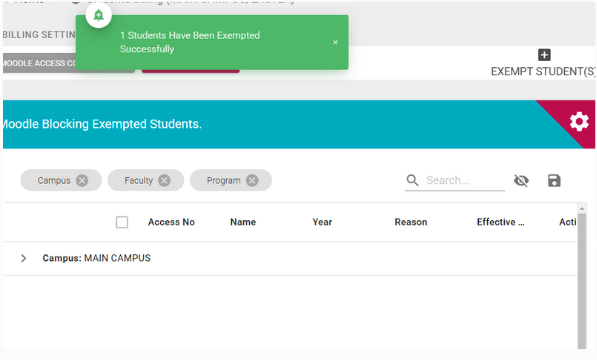Image resolution: width=597 pixels, height=360 pixels.
Task: Open the Billing Settings tab
Action: pyautogui.click(x=39, y=35)
